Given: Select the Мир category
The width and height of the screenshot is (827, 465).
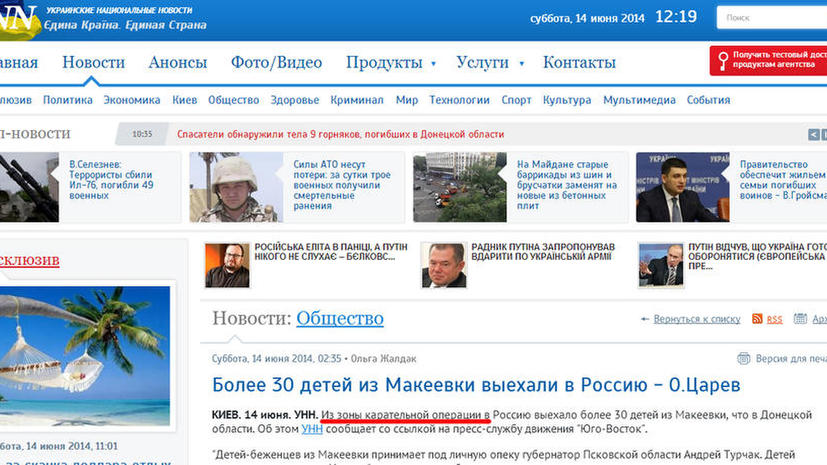Looking at the screenshot, I should [x=407, y=100].
